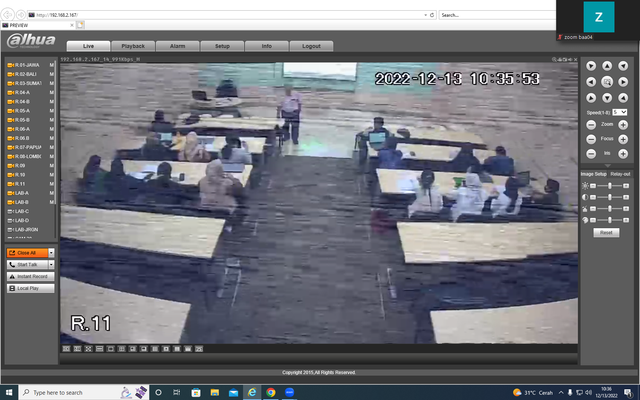Select the Image Setup tab
The height and width of the screenshot is (400, 640).
click(593, 174)
